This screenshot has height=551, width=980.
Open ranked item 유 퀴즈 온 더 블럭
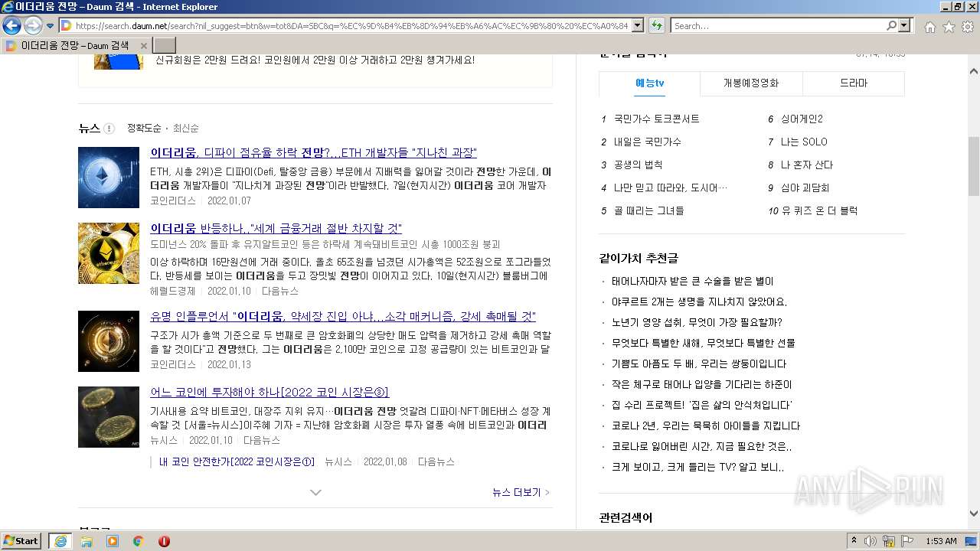pos(819,211)
